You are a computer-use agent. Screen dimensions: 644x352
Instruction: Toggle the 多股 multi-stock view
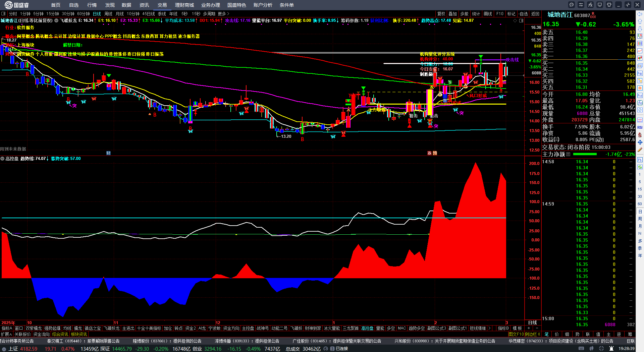click(464, 14)
